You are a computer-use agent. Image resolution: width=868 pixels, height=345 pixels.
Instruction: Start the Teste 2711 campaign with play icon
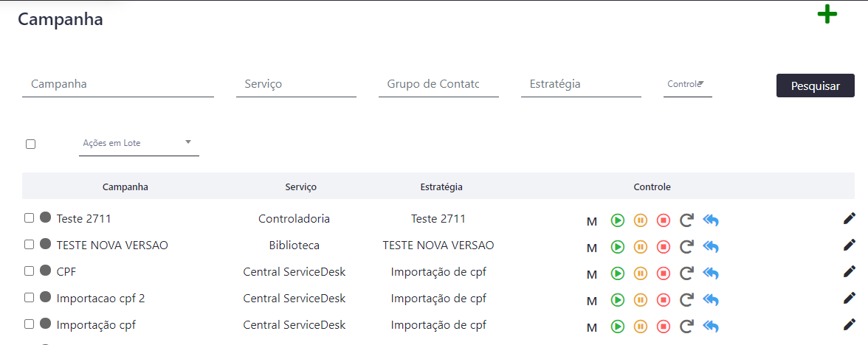pos(617,220)
